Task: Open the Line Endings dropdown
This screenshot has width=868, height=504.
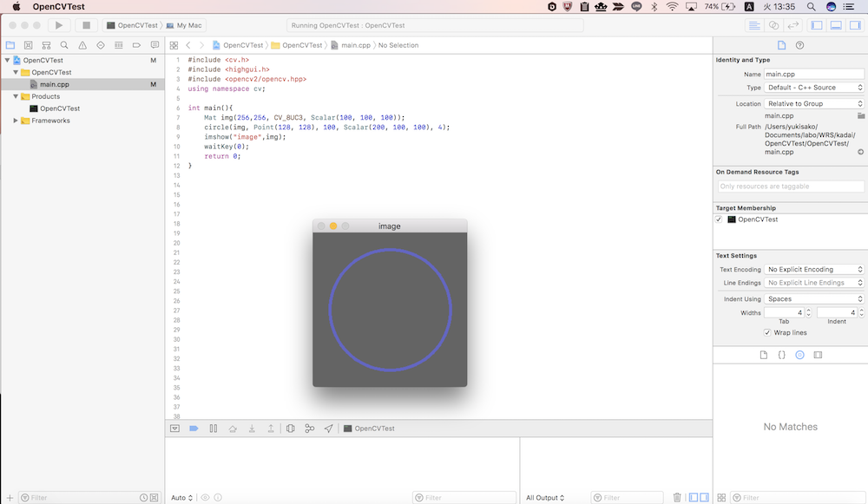Action: [x=814, y=283]
